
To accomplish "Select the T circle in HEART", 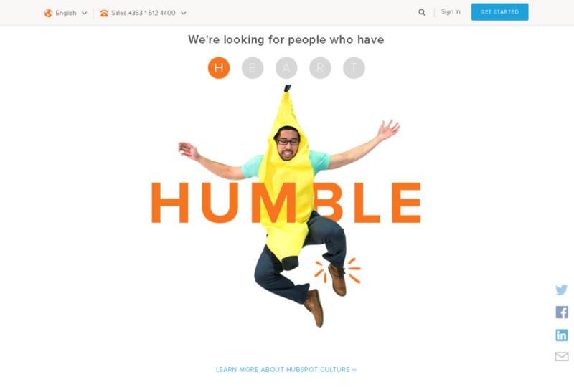I will [x=354, y=68].
